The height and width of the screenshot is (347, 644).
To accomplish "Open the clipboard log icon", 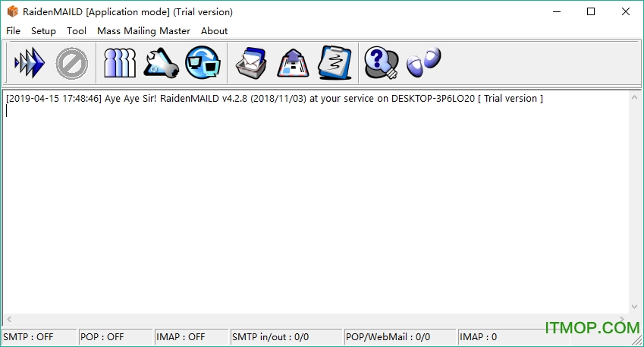I will [335, 62].
